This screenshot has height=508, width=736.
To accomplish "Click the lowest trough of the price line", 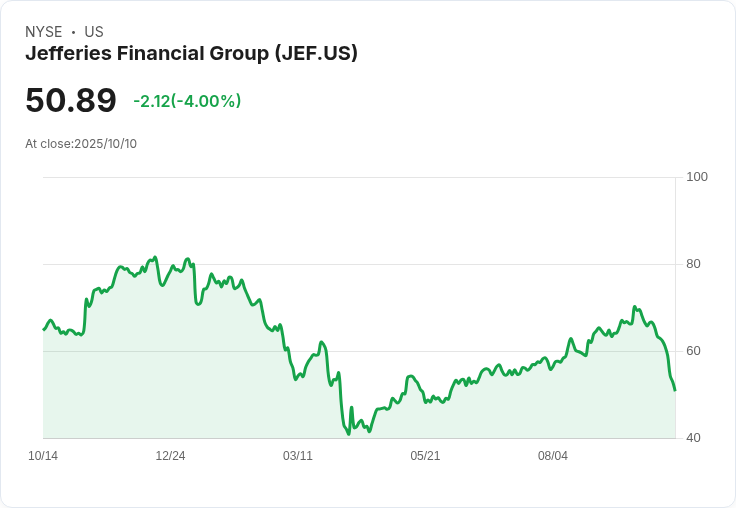I will click(x=348, y=433).
